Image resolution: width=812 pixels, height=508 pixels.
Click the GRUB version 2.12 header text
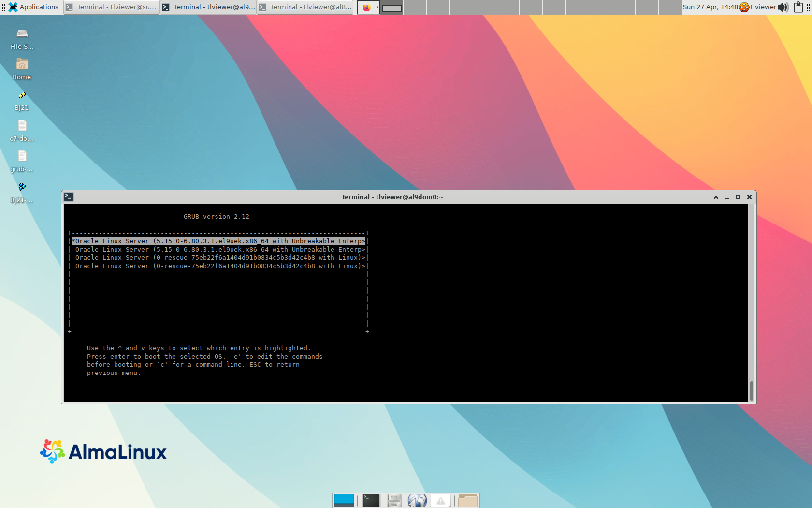217,216
